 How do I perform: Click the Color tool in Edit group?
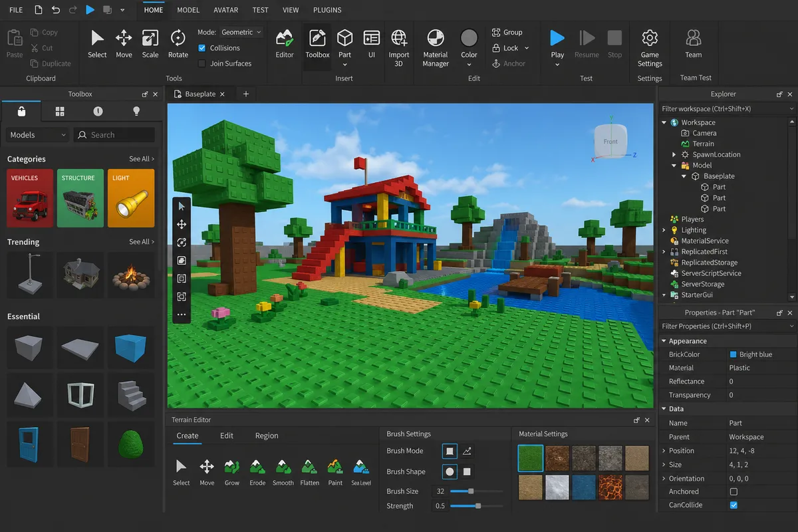pyautogui.click(x=469, y=47)
